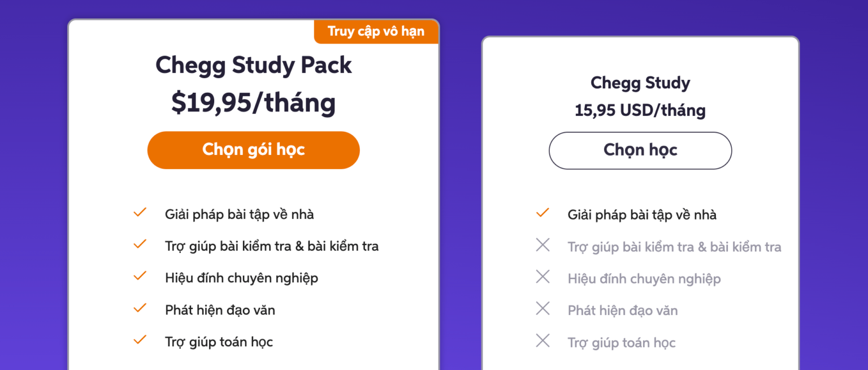Click the X beside "Hiệu đính chuyên nghiệp"
The width and height of the screenshot is (868, 370).
pyautogui.click(x=542, y=277)
